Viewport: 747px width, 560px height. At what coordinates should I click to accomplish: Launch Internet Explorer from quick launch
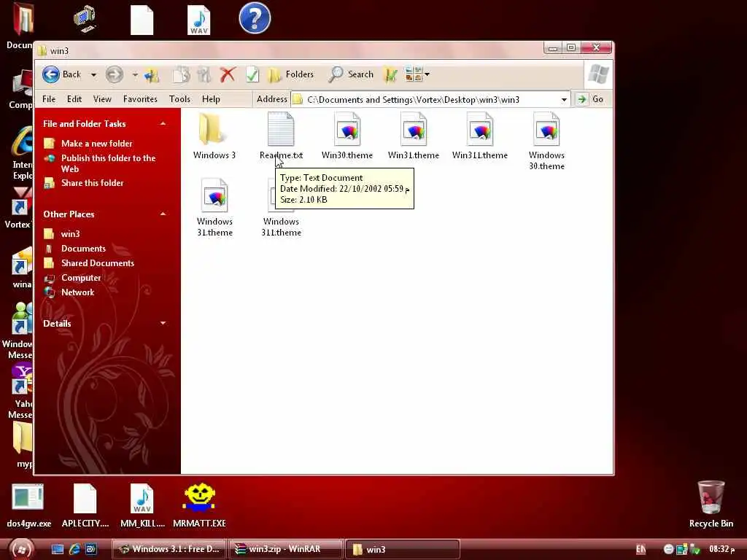coord(74,550)
